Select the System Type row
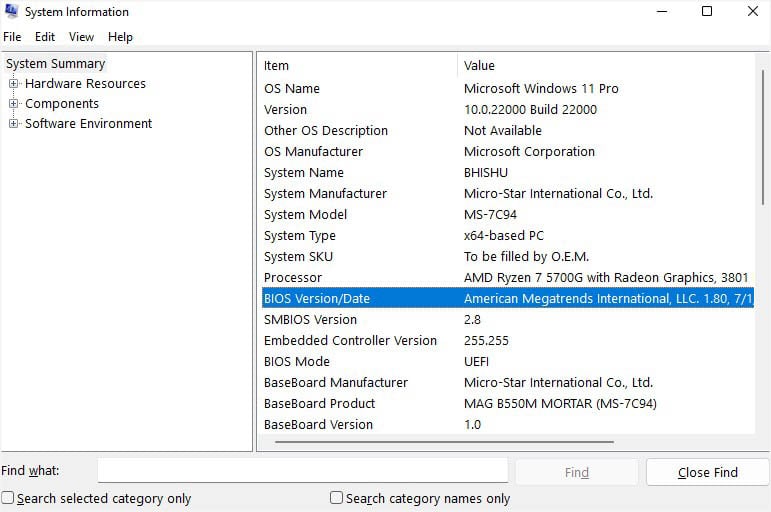The width and height of the screenshot is (771, 512). pos(508,236)
